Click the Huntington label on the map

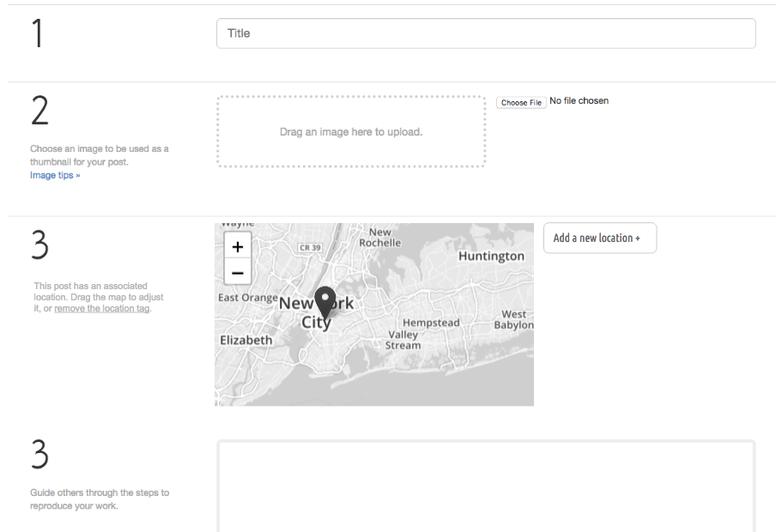click(x=491, y=257)
